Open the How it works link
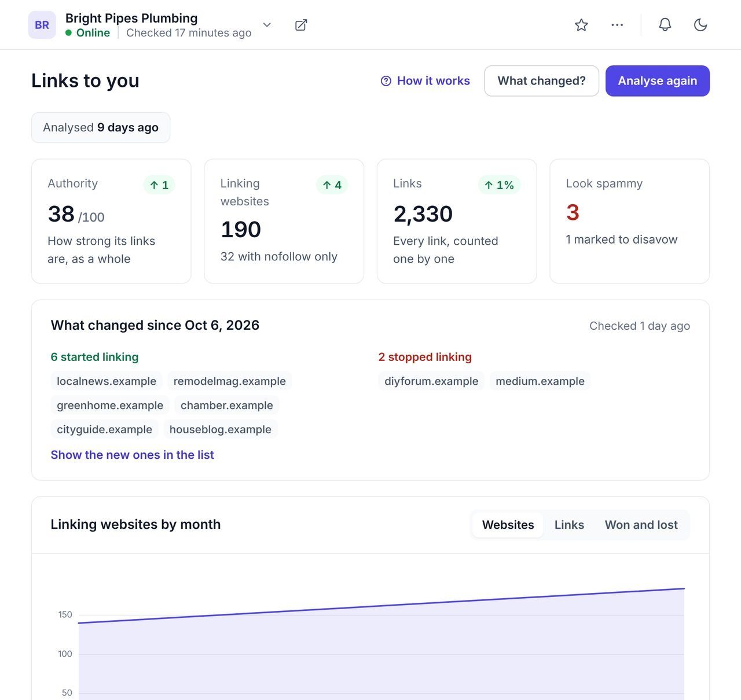 425,81
